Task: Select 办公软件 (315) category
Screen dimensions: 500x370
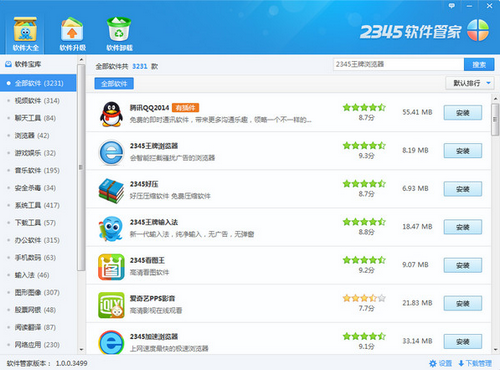Action: click(38, 240)
